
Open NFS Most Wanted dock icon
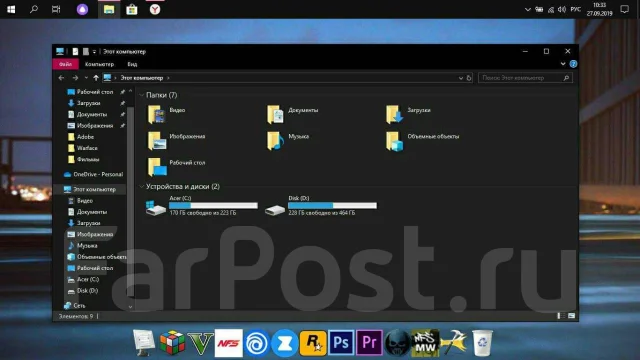pyautogui.click(x=425, y=343)
